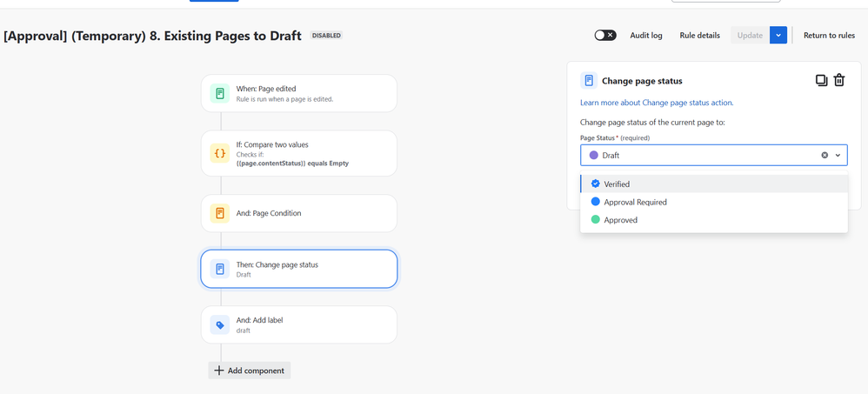Click the Add component button
Screen dimensions: 868x394
pyautogui.click(x=250, y=371)
